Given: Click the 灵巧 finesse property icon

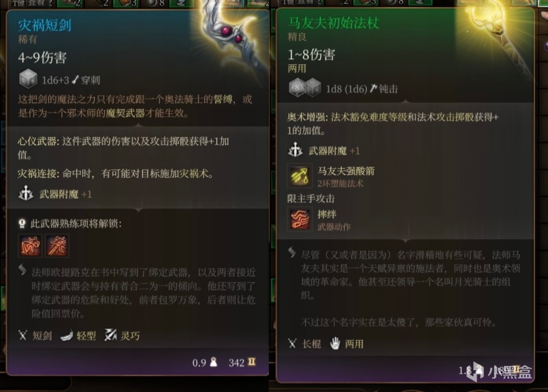Looking at the screenshot, I should (x=110, y=336).
